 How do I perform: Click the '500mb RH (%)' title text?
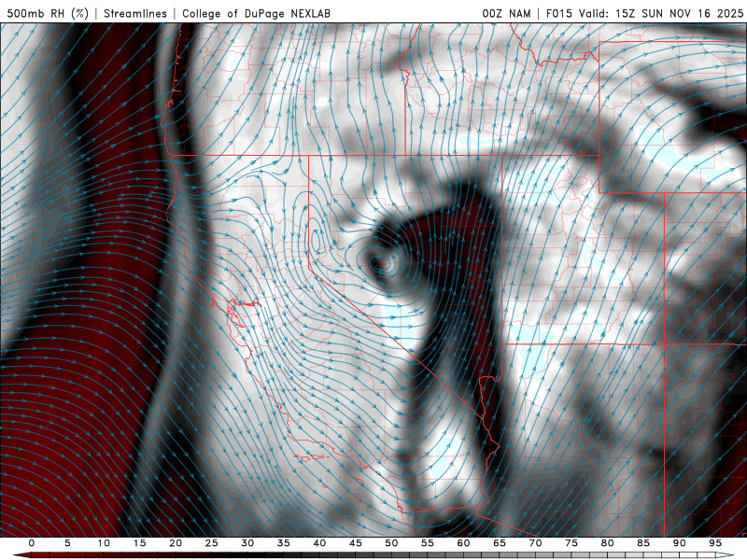48,13
